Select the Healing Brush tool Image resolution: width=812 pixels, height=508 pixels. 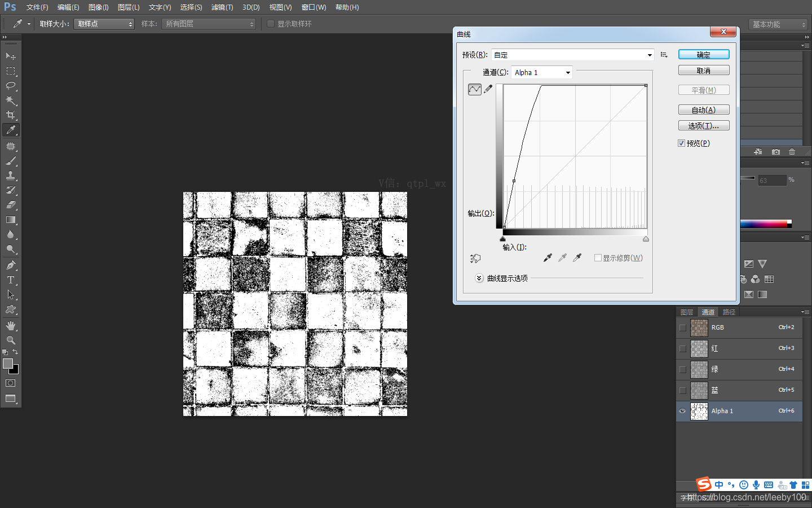pos(11,146)
